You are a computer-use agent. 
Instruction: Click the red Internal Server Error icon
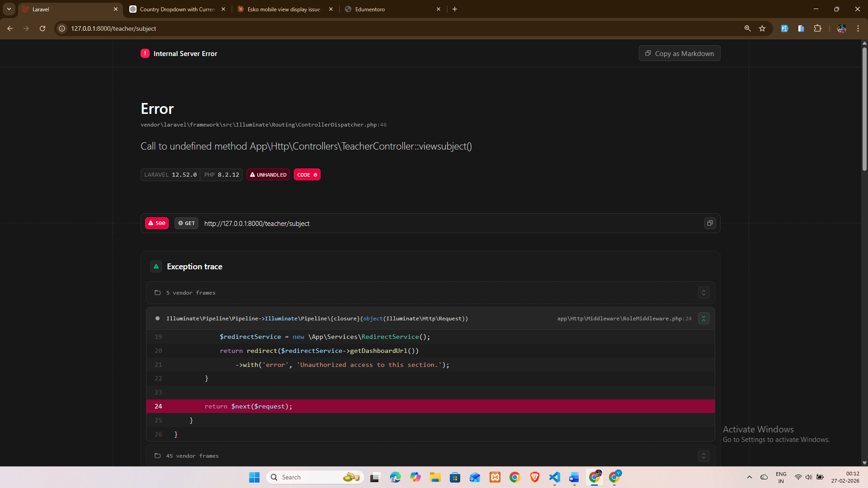pyautogui.click(x=145, y=53)
